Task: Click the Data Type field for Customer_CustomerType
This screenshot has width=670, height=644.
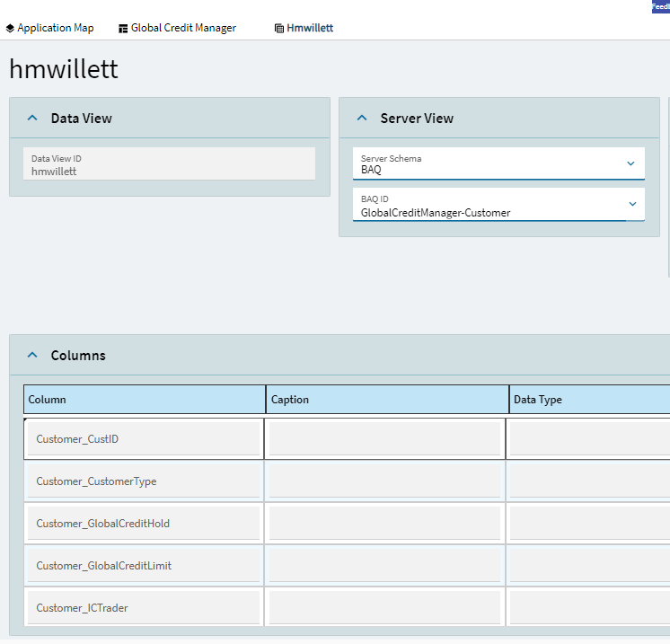Action: coord(589,481)
